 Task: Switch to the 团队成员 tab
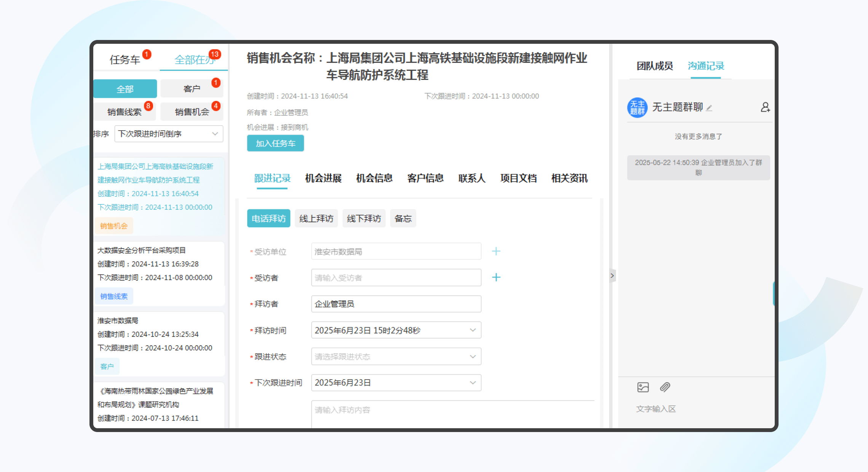[x=655, y=66]
